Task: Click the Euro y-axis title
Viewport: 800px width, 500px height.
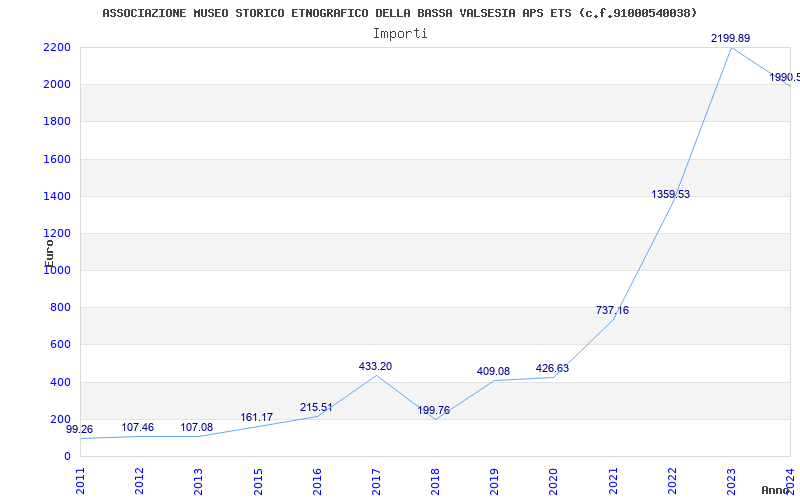Action: pyautogui.click(x=49, y=253)
